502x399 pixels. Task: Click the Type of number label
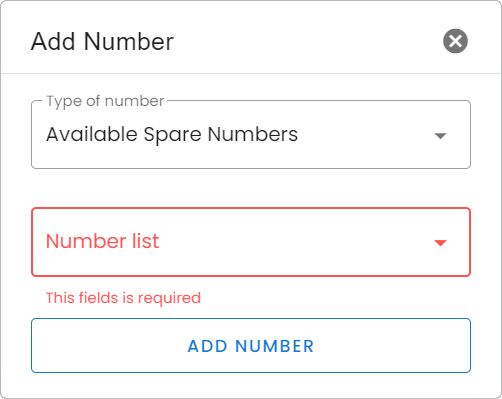click(105, 101)
